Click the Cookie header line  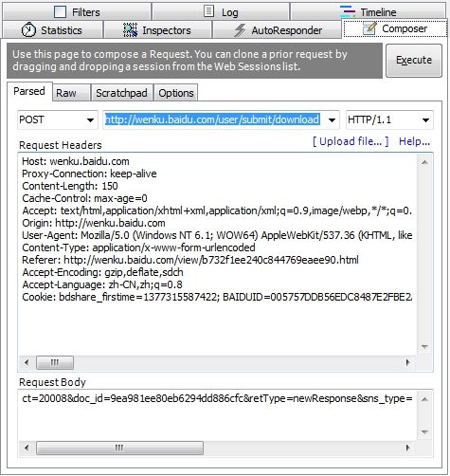217,297
